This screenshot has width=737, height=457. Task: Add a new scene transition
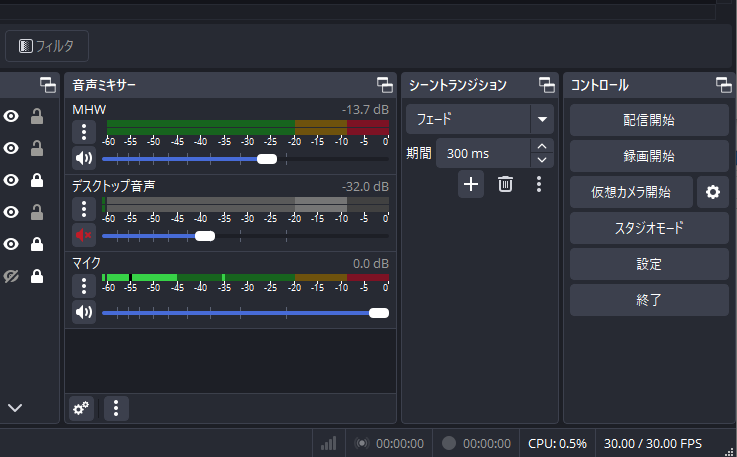click(x=471, y=184)
